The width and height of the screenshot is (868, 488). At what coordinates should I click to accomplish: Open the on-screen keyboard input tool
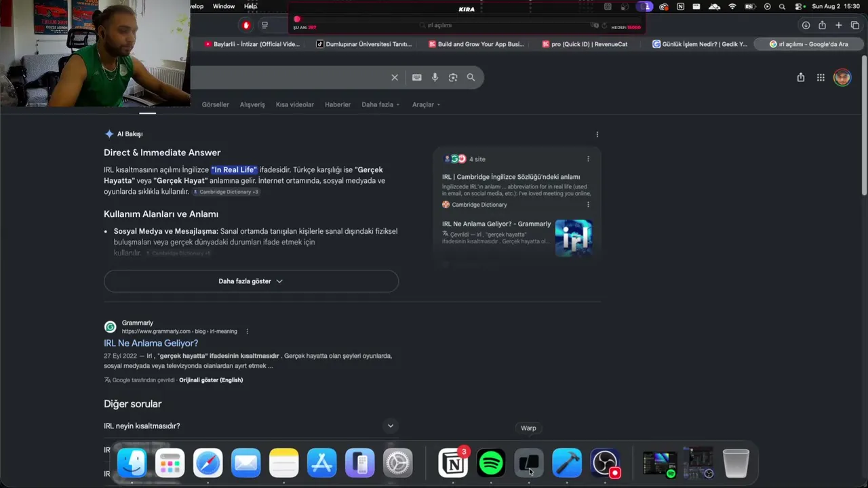(x=417, y=77)
